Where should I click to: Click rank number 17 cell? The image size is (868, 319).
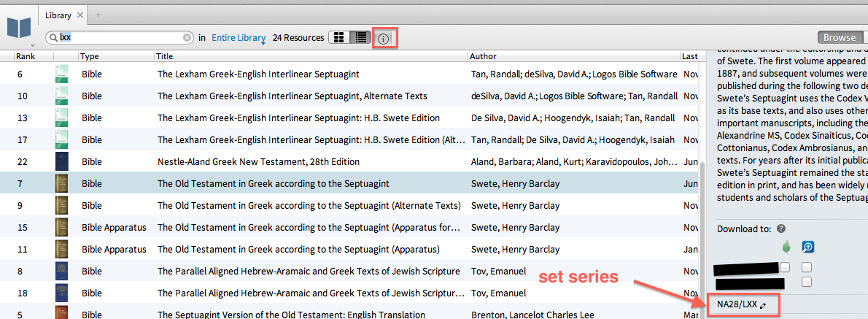tap(22, 140)
